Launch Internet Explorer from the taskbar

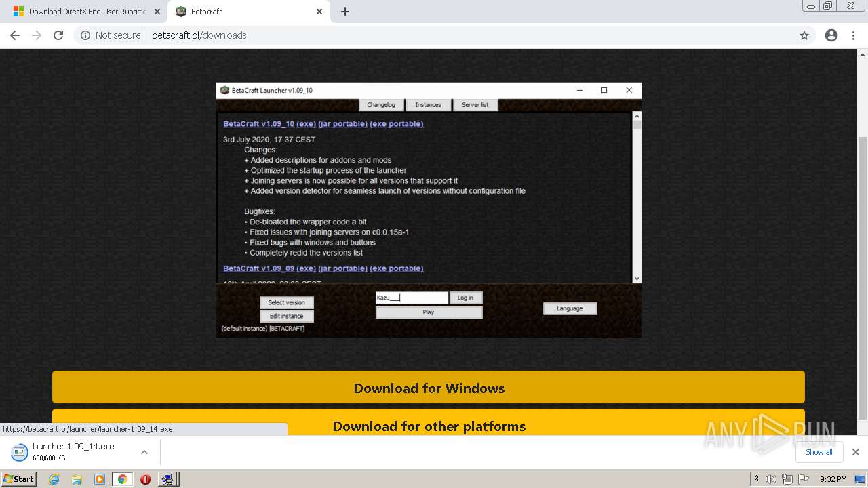coord(54,479)
